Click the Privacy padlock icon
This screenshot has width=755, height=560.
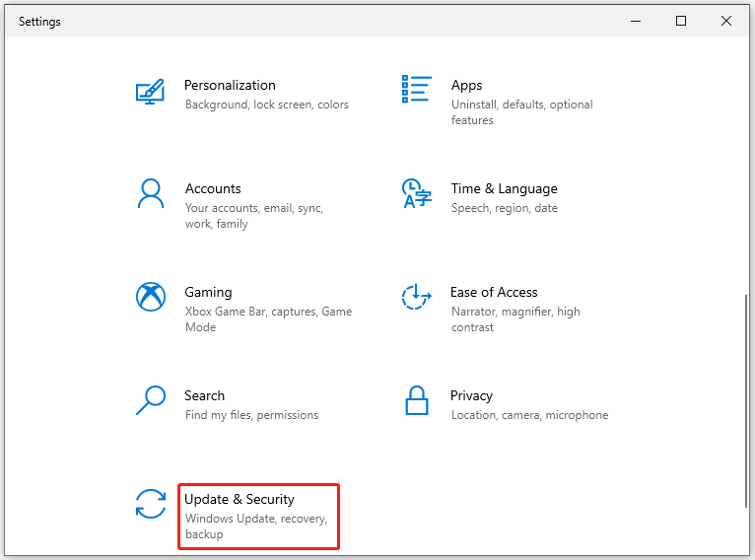pos(417,400)
